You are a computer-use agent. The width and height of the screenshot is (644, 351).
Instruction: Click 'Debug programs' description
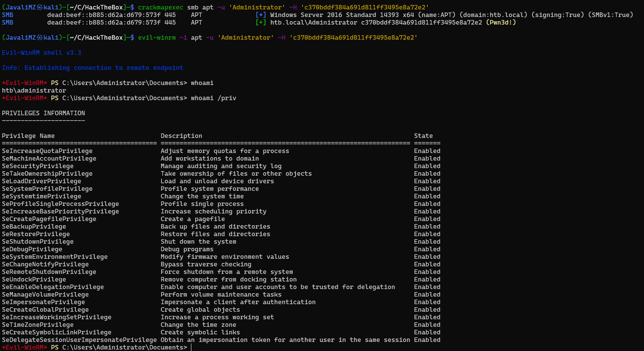[x=187, y=249]
